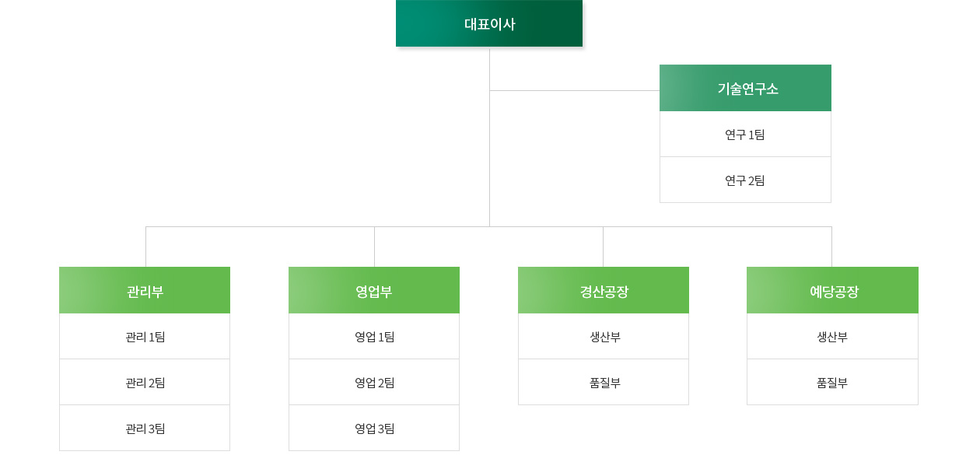Select the 기술연구소 header
The width and height of the screenshot is (980, 455).
click(x=745, y=88)
